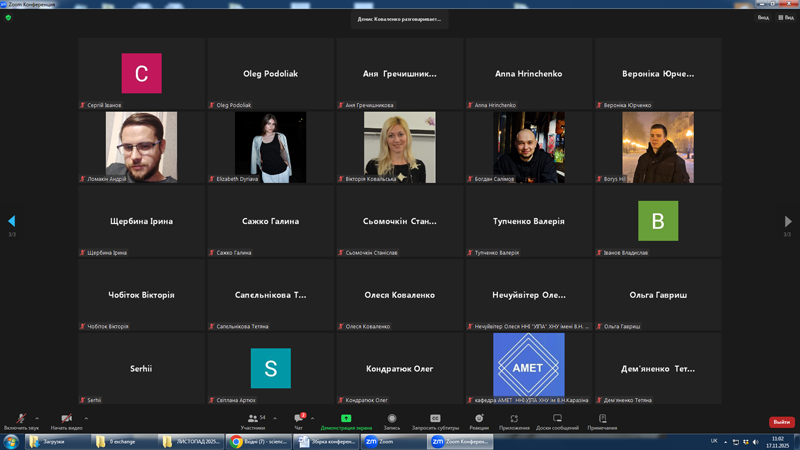The width and height of the screenshot is (800, 450).
Task: Go to previous participants page arrow
Action: coord(12,221)
